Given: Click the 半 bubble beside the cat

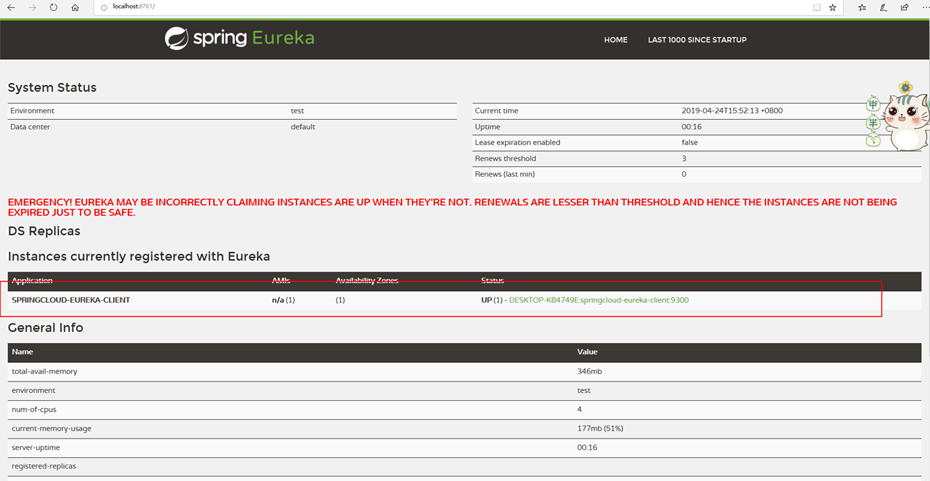Looking at the screenshot, I should tap(872, 123).
